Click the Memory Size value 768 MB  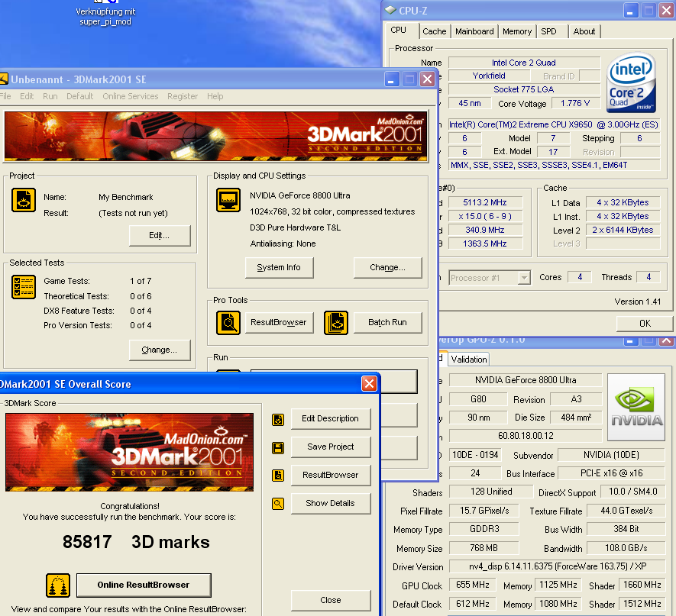(484, 548)
